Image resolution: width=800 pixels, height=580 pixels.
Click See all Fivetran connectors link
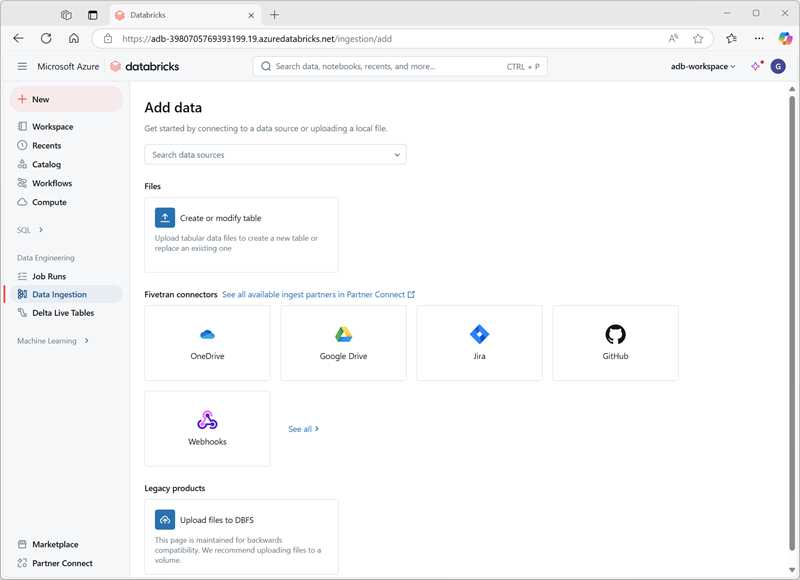[304, 429]
